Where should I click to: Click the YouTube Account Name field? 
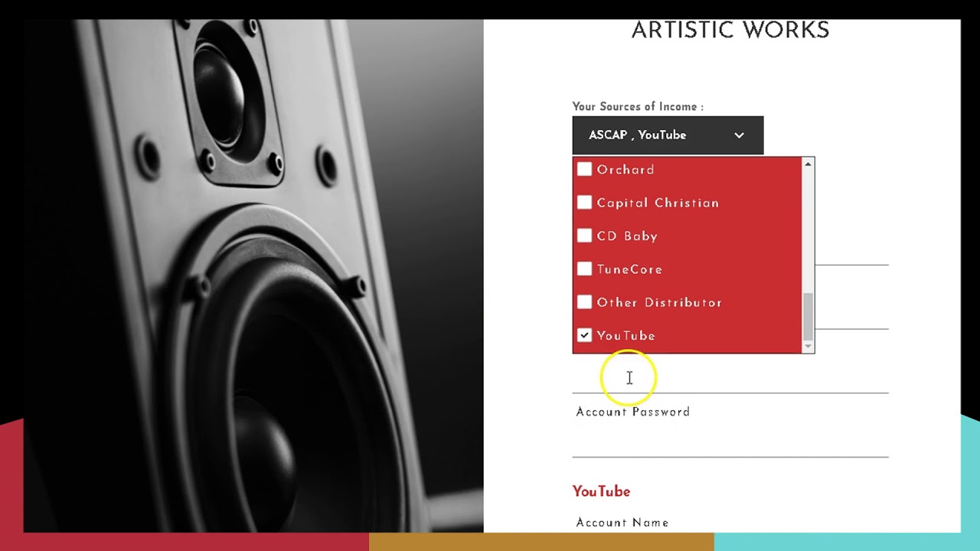tap(622, 523)
